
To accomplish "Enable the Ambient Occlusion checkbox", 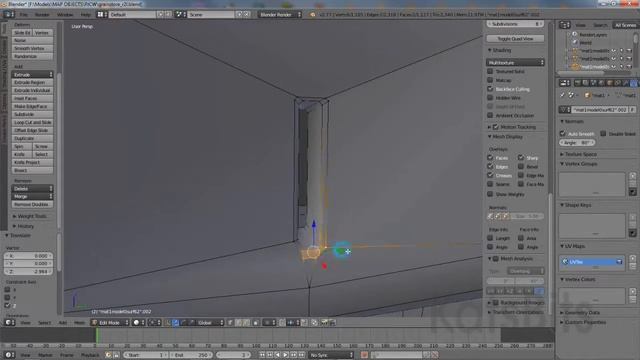I will click(490, 115).
